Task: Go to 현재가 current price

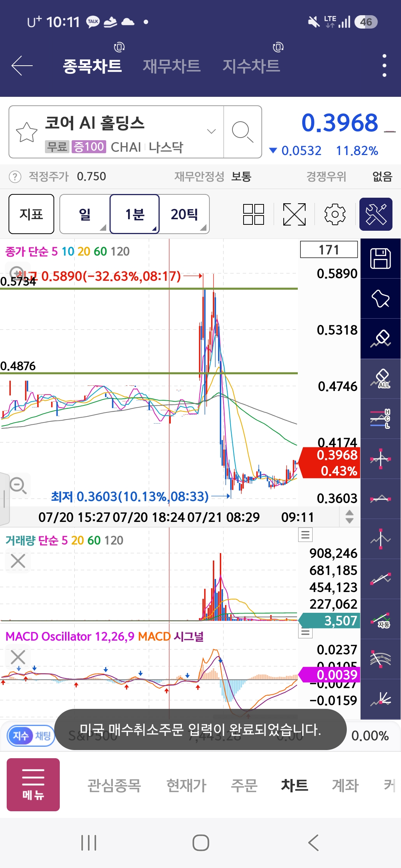Action: click(186, 785)
